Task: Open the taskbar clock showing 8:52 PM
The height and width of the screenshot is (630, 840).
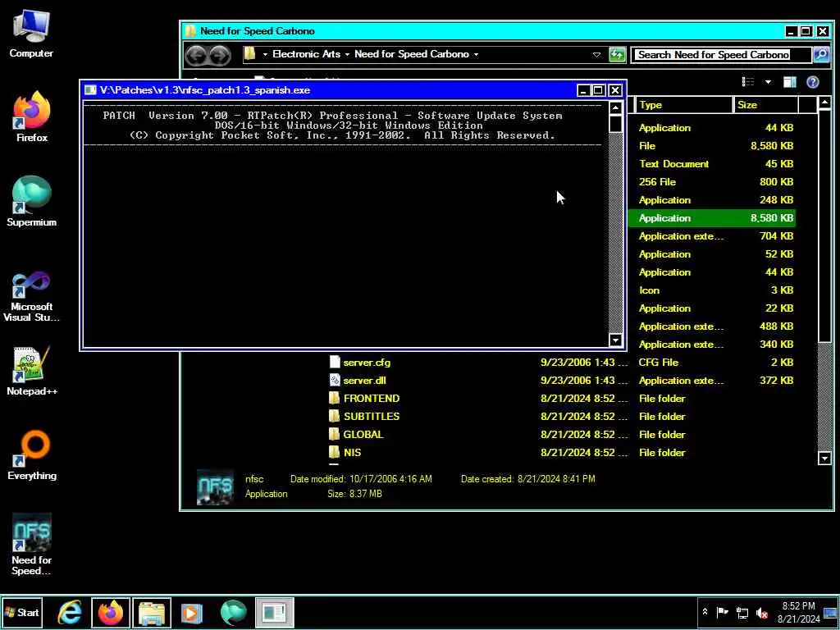Action: click(x=798, y=612)
